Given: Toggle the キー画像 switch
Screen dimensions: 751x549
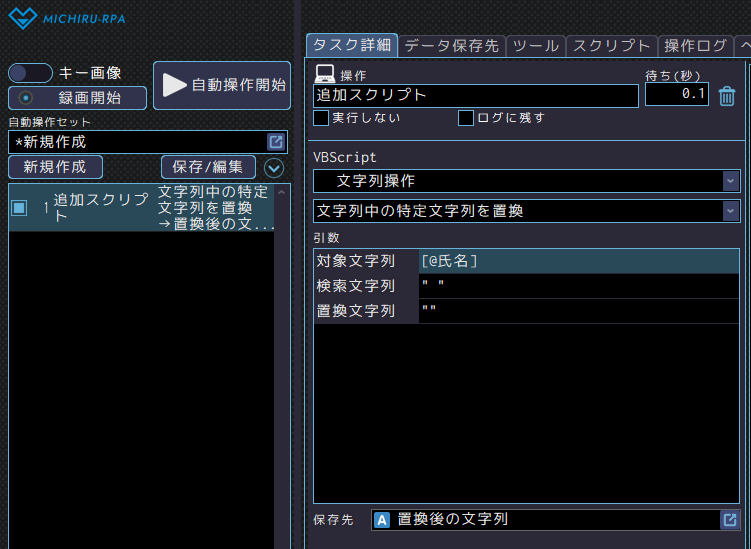Looking at the screenshot, I should (30, 73).
